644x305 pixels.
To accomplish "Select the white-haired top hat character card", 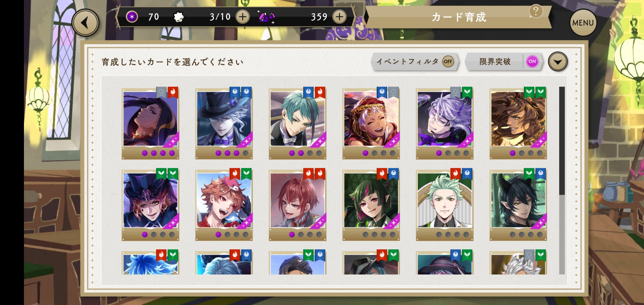I will [224, 123].
